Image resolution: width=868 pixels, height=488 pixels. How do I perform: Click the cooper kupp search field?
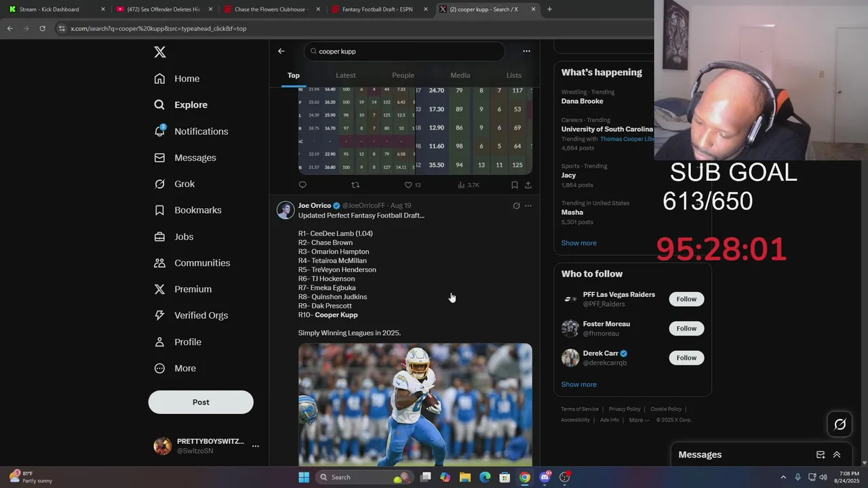(x=404, y=52)
